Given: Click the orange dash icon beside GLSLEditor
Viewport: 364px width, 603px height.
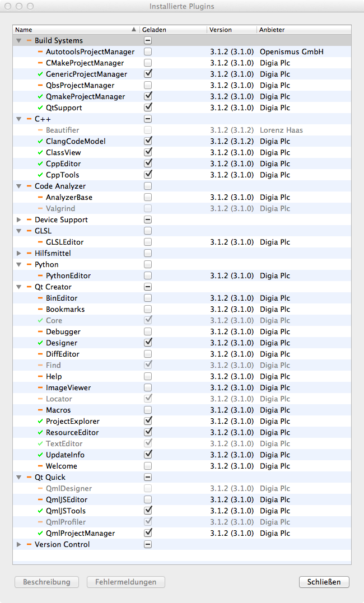Looking at the screenshot, I should coord(40,242).
